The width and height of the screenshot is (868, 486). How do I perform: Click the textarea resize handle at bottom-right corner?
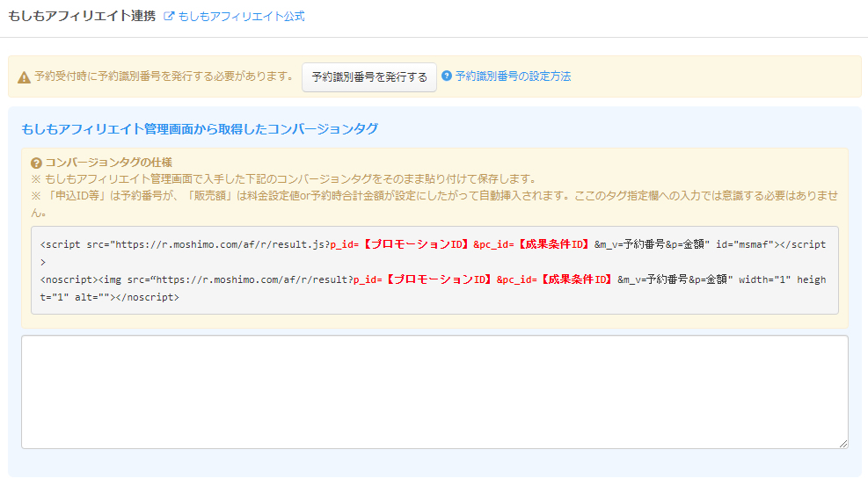coord(843,444)
